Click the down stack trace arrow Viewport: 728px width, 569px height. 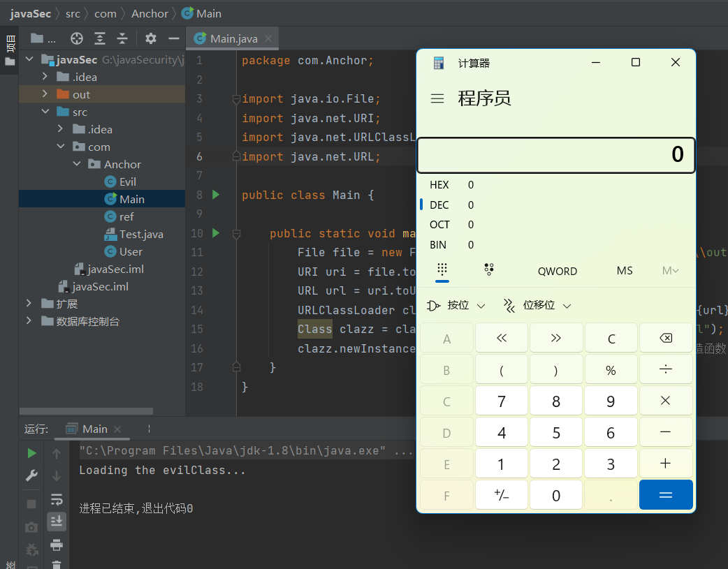pyautogui.click(x=57, y=476)
